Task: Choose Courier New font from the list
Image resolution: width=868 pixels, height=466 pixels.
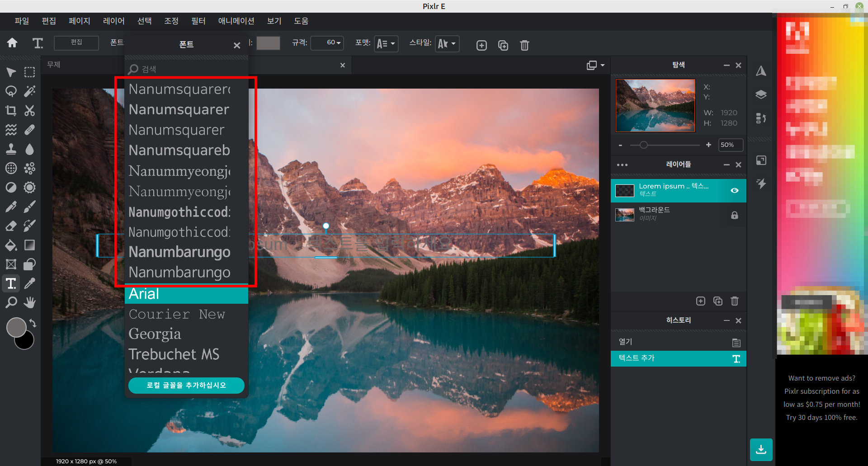Action: 186,314
